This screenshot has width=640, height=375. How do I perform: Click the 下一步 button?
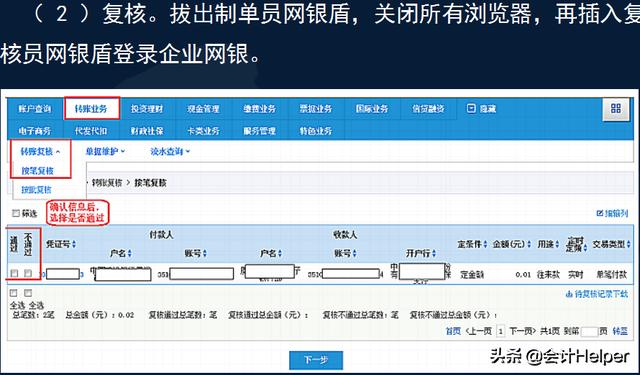316,360
